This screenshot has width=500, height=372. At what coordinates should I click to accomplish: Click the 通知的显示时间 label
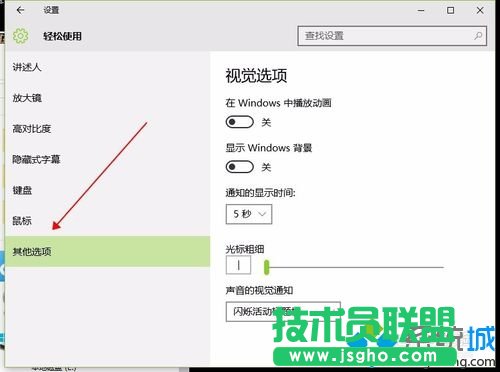point(260,193)
